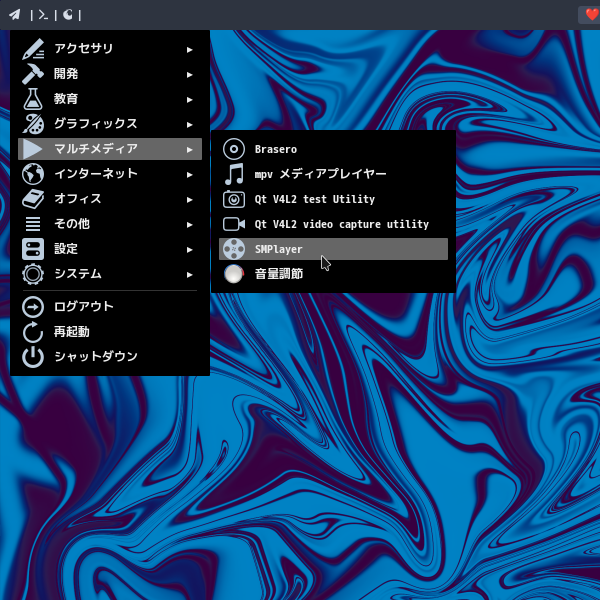Viewport: 600px width, 600px height.
Task: Click the crescent moon icon in top panel
Action: point(68,15)
